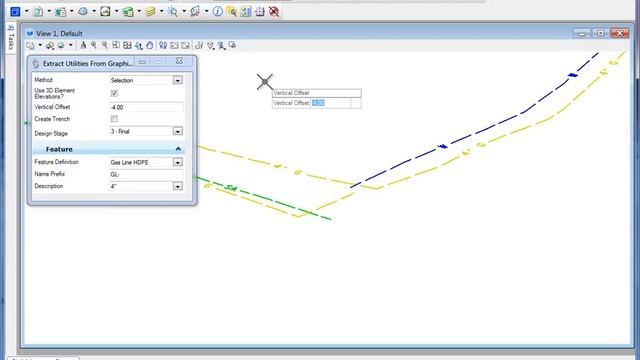Click the green spreadsheet document toolbar icon
640x360 pixels.
(x=61, y=11)
